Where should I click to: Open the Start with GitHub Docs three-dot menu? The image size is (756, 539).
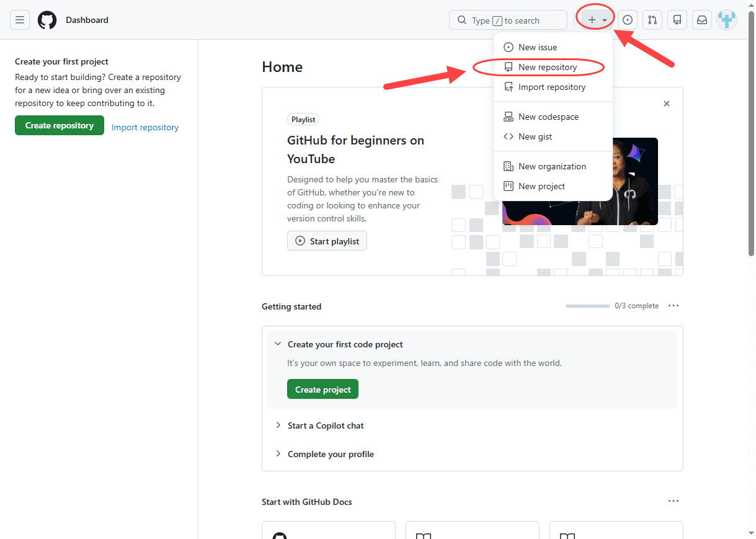pos(674,501)
